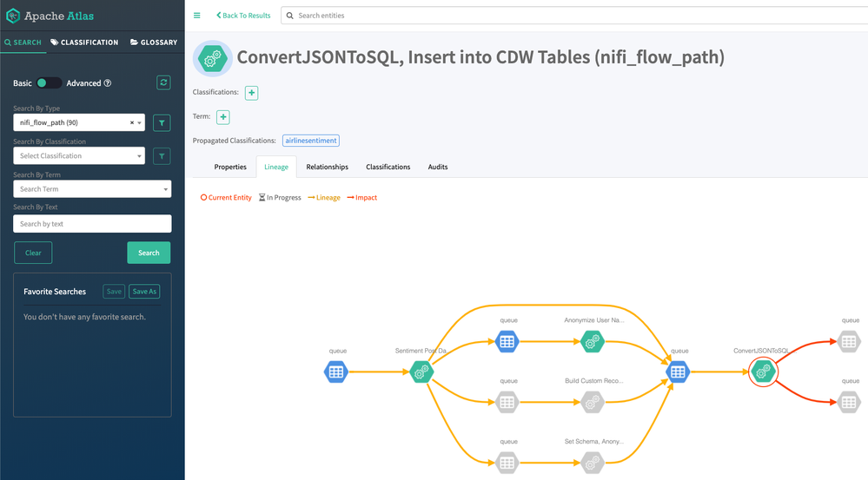Click the Apache Atlas logo
The height and width of the screenshot is (480, 868).
[x=50, y=16]
